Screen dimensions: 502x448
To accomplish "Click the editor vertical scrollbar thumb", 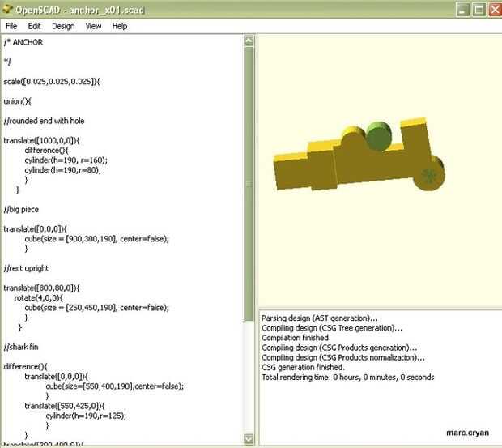I will [249, 184].
